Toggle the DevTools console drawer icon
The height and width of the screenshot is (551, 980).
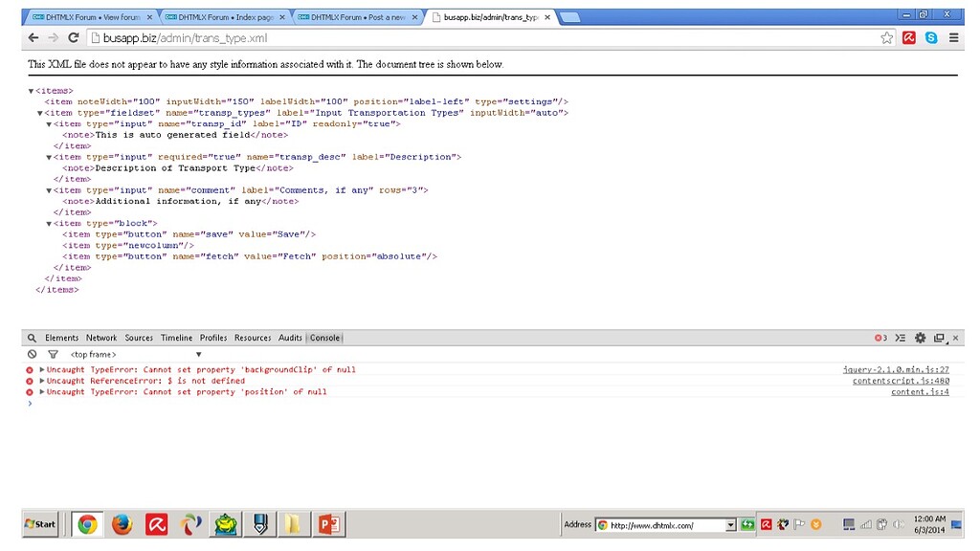(900, 338)
